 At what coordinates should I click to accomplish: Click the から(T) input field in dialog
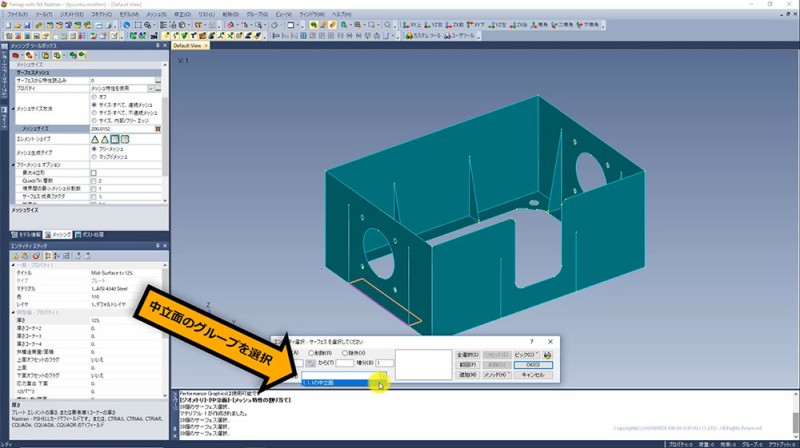click(344, 363)
